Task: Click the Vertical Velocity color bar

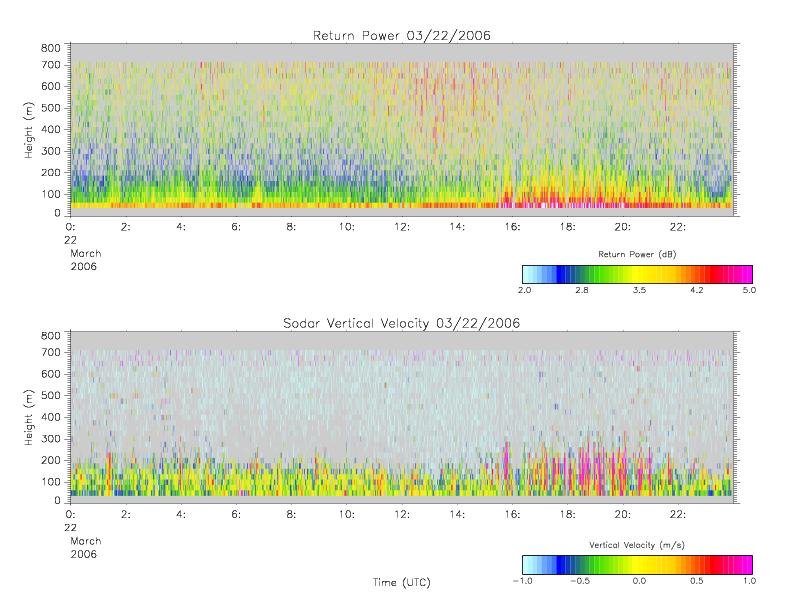Action: click(x=637, y=565)
